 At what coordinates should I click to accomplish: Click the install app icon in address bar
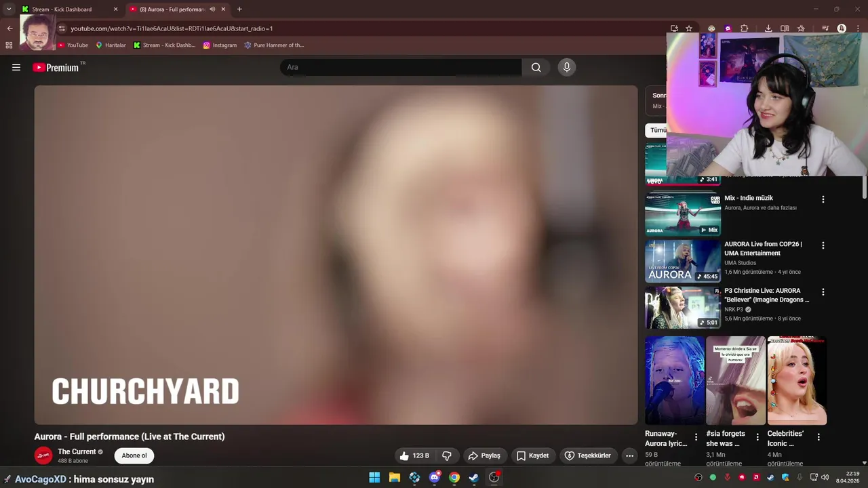point(674,28)
